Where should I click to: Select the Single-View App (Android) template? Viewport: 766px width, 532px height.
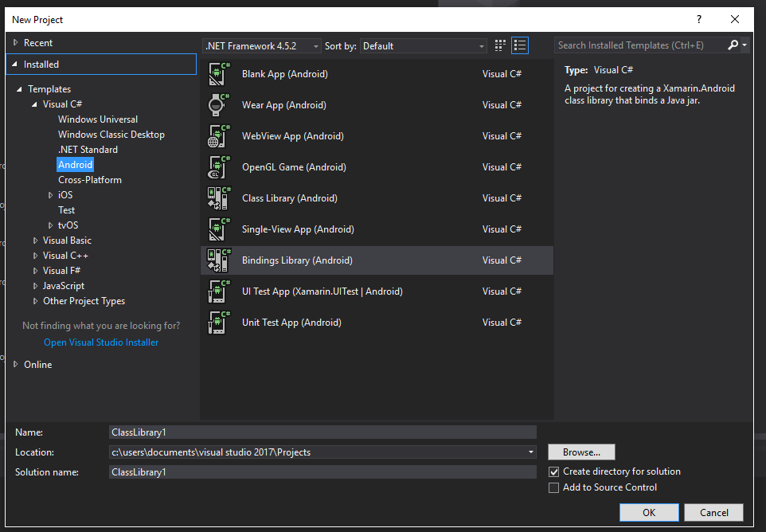click(x=377, y=229)
